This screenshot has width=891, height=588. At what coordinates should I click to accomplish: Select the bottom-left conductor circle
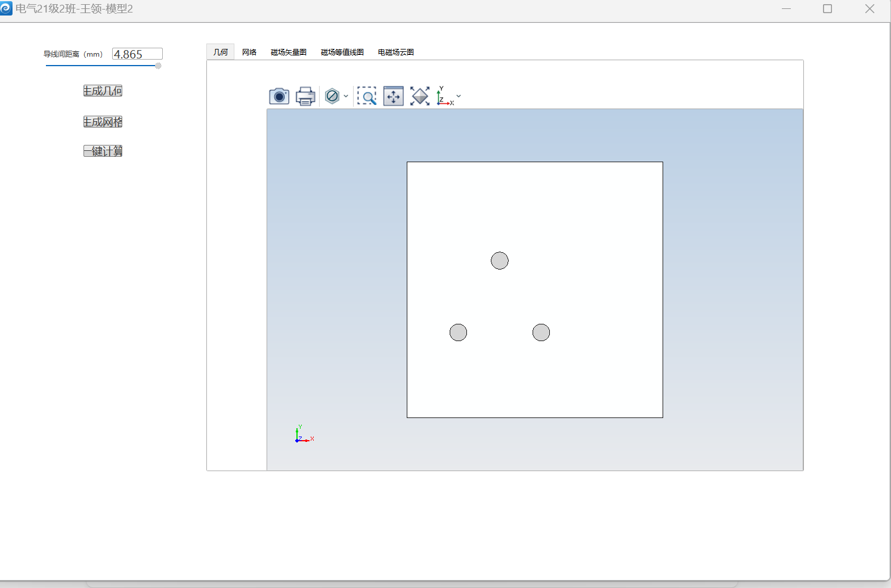(458, 332)
